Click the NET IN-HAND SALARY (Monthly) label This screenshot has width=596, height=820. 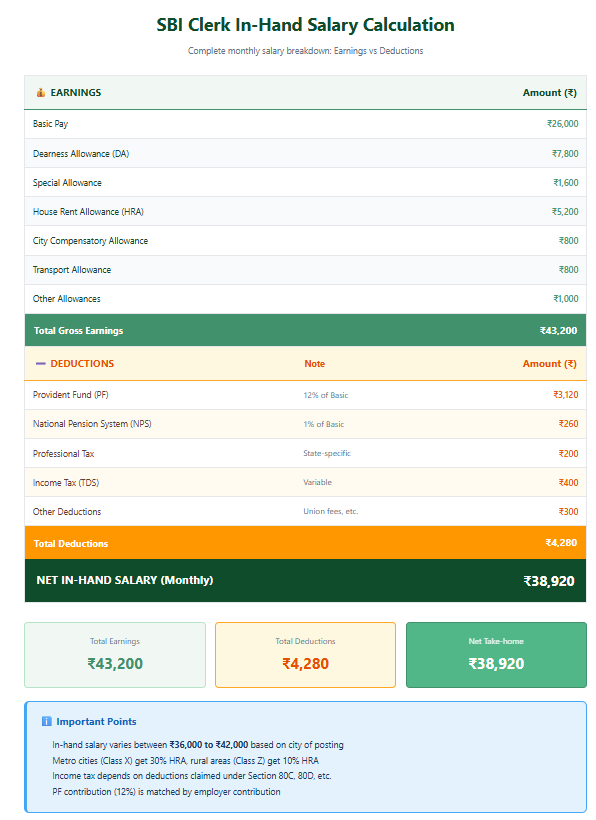[124, 580]
